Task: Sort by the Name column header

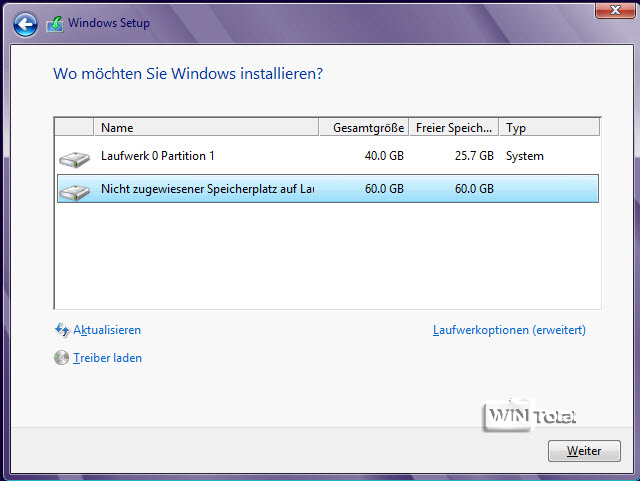Action: (x=206, y=127)
